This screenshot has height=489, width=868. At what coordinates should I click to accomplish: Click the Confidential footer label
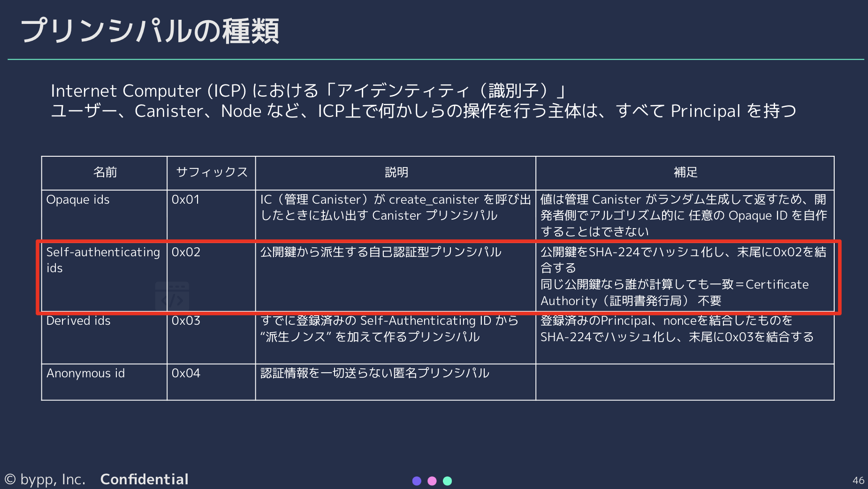(x=144, y=479)
